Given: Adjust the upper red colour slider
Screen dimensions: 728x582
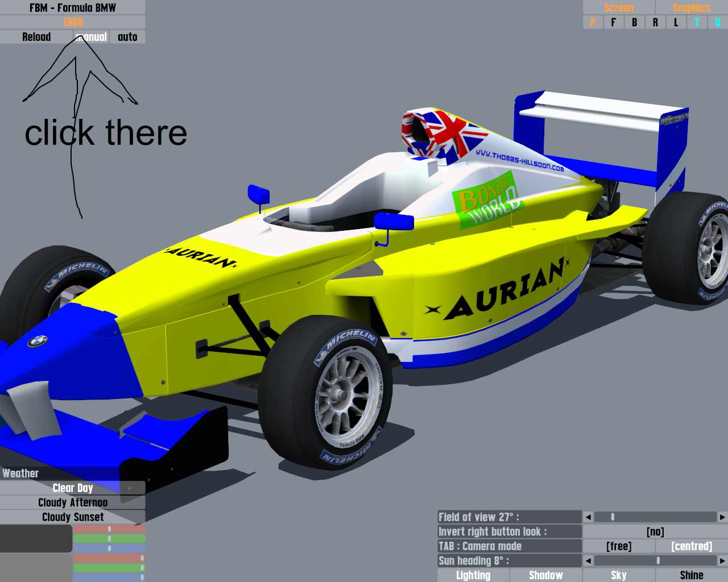Looking at the screenshot, I should [109, 529].
